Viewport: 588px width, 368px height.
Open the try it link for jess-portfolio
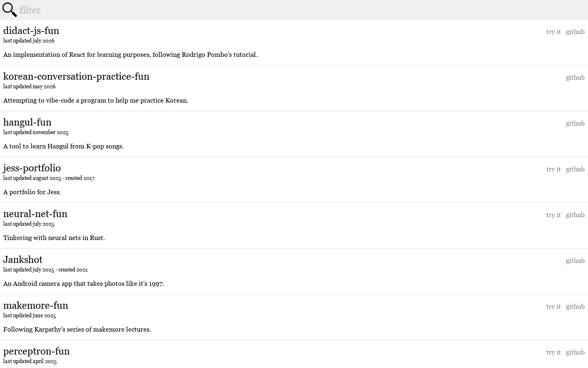pos(553,169)
